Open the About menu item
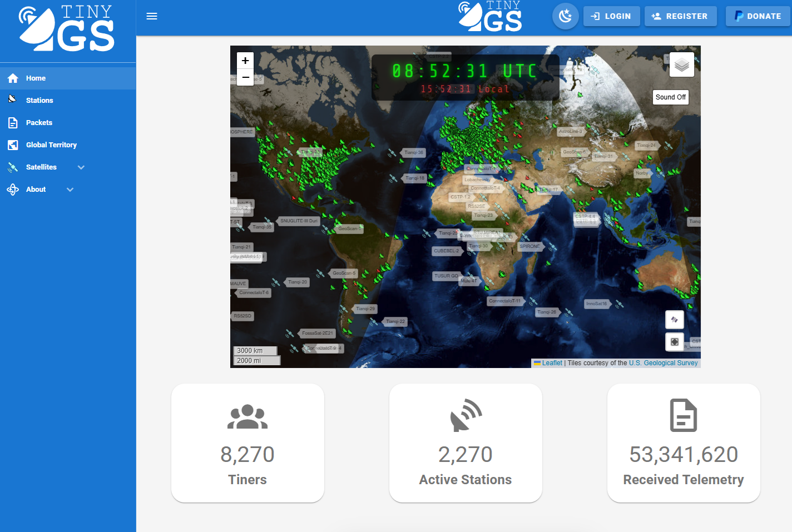 (x=35, y=189)
